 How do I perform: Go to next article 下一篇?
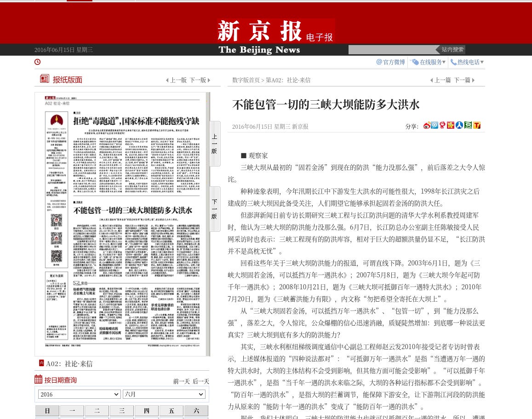point(464,80)
